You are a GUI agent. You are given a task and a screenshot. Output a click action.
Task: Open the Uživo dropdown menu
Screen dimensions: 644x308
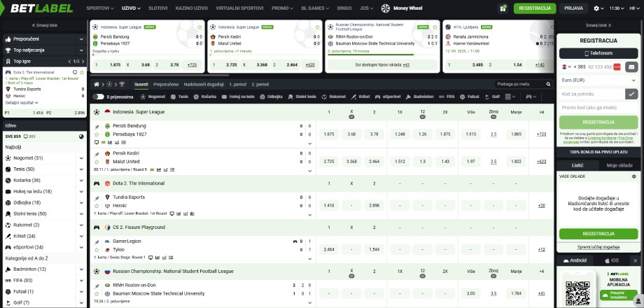[131, 8]
